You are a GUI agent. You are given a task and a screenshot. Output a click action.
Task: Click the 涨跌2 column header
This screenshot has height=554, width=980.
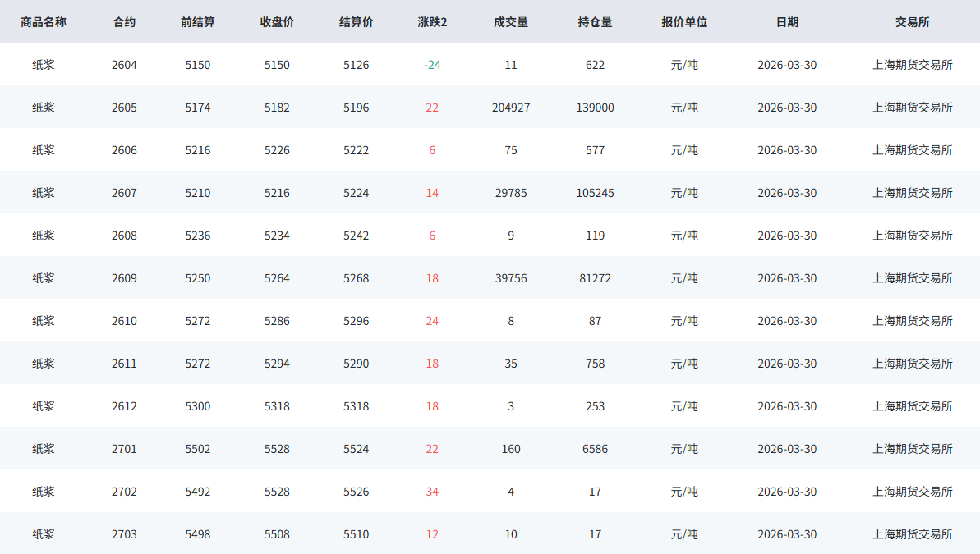click(x=432, y=22)
